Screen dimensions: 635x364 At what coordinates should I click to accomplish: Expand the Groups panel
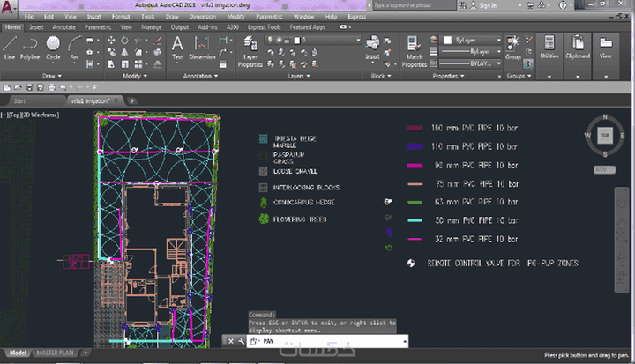coord(519,76)
